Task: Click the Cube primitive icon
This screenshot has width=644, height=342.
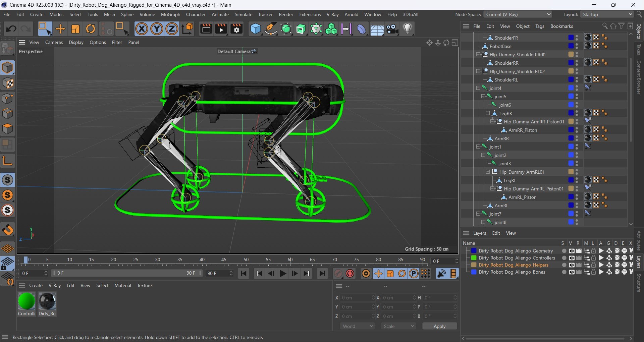Action: click(256, 29)
